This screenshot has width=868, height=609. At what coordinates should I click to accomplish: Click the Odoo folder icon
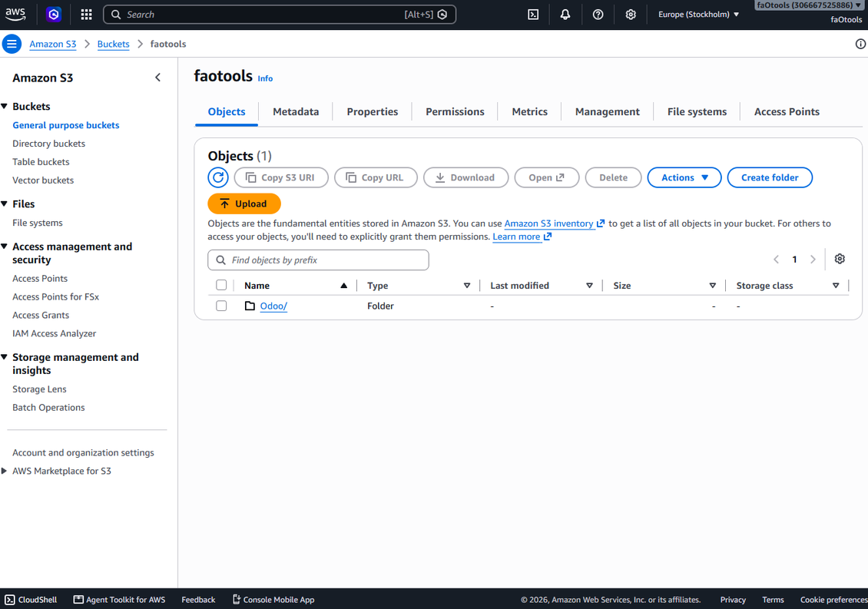250,306
